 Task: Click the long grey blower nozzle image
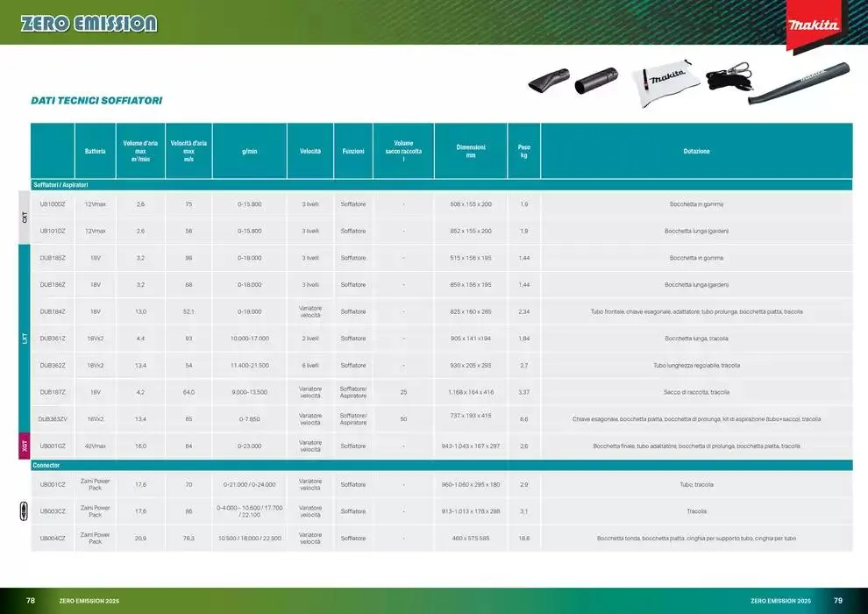tap(800, 83)
